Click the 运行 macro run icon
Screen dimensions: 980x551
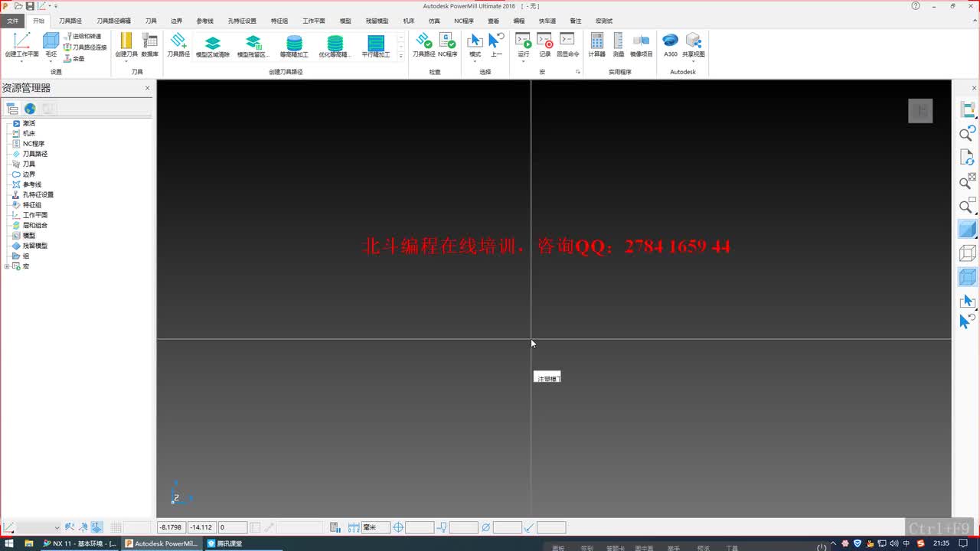click(x=524, y=41)
